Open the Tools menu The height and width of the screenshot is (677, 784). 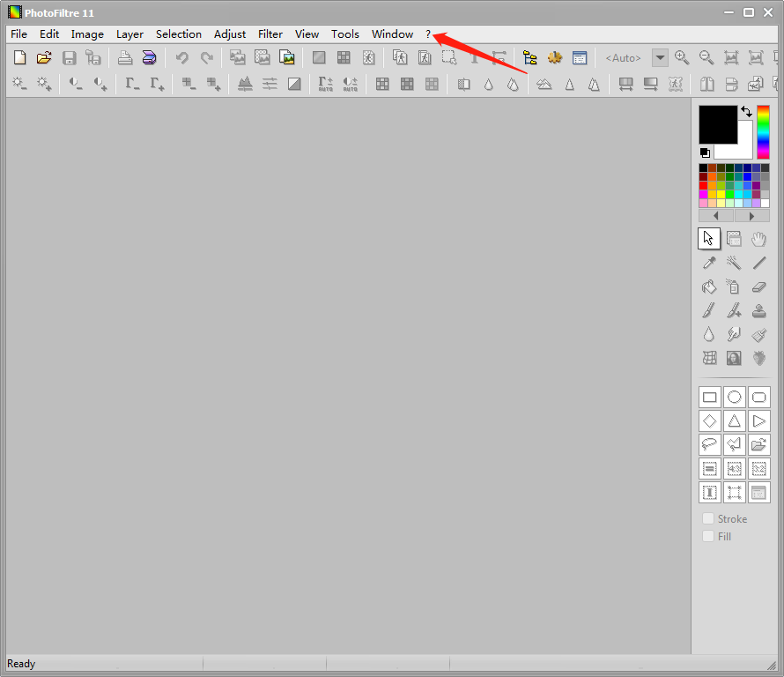345,34
